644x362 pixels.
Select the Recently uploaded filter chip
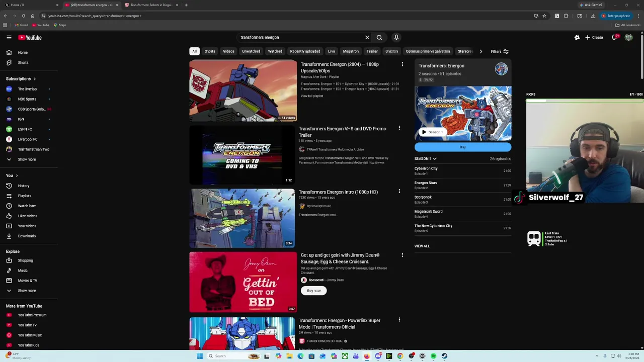305,51
